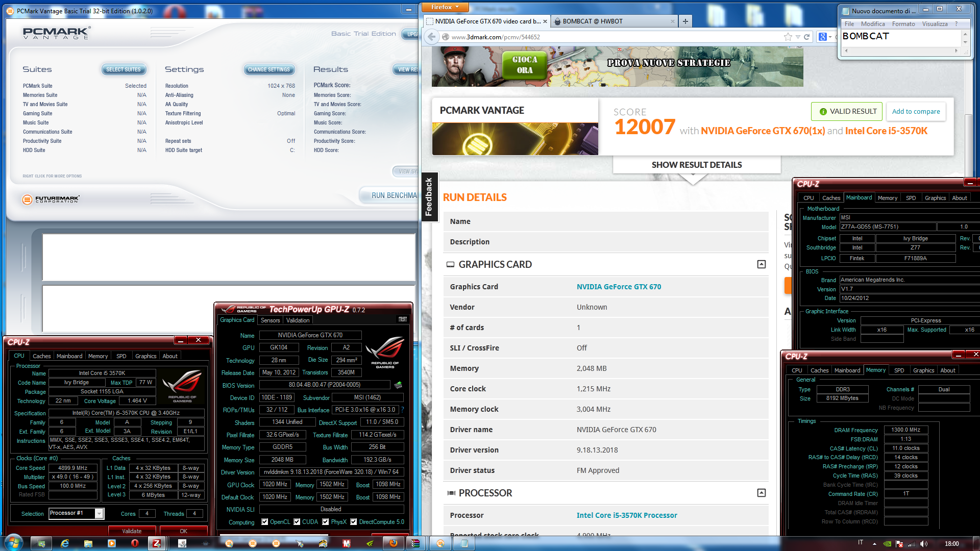This screenshot has height=551, width=980.
Task: Close the NVIDIA GeForce GTX 670 browser tab
Action: tap(545, 21)
